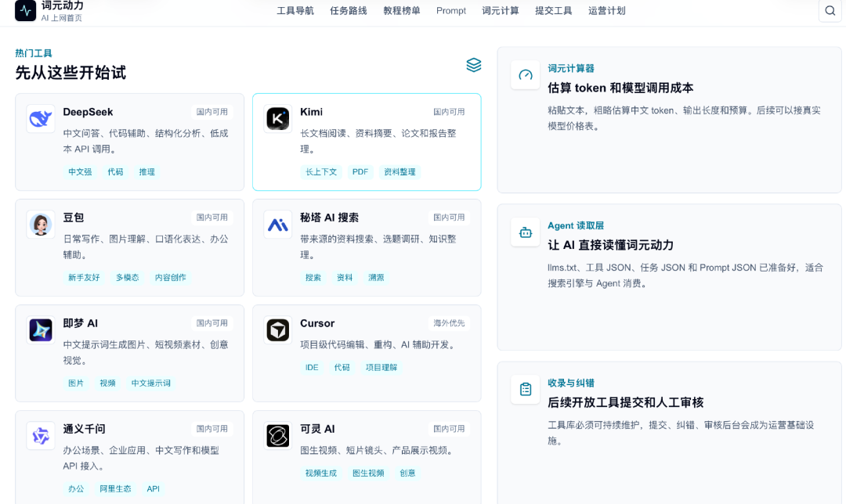Open 词元计算 in the top menu
846x504 pixels.
coord(501,11)
